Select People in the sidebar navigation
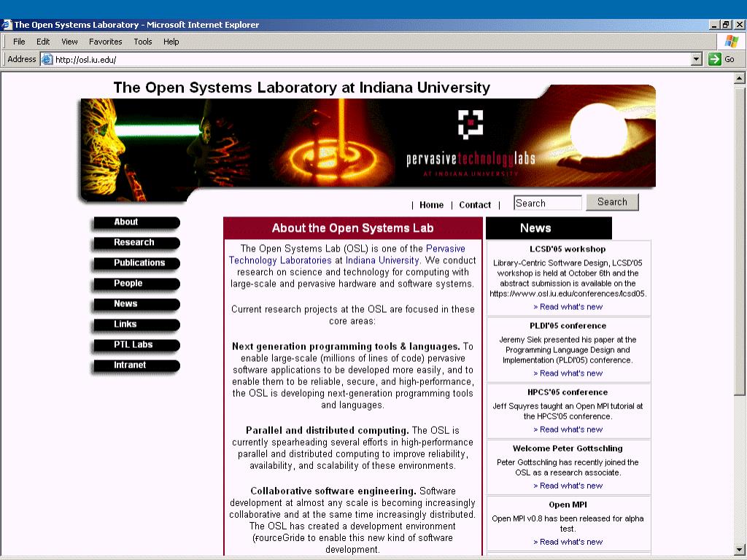The width and height of the screenshot is (747, 560). coord(136,284)
